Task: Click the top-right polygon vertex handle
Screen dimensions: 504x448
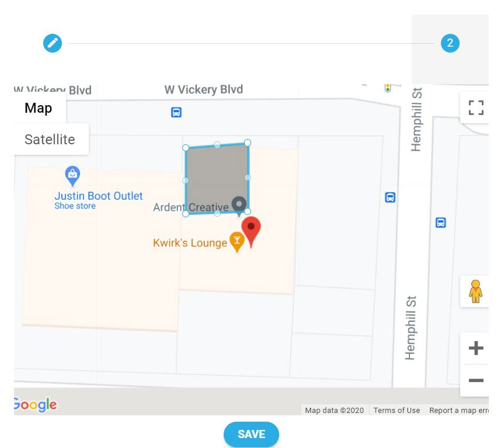Action: pos(248,143)
